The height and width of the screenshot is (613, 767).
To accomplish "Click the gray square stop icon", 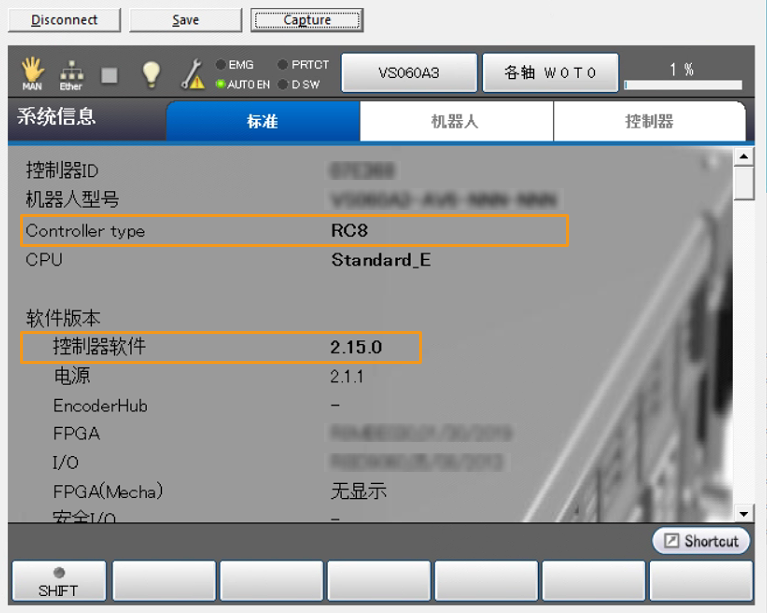I will [x=110, y=75].
